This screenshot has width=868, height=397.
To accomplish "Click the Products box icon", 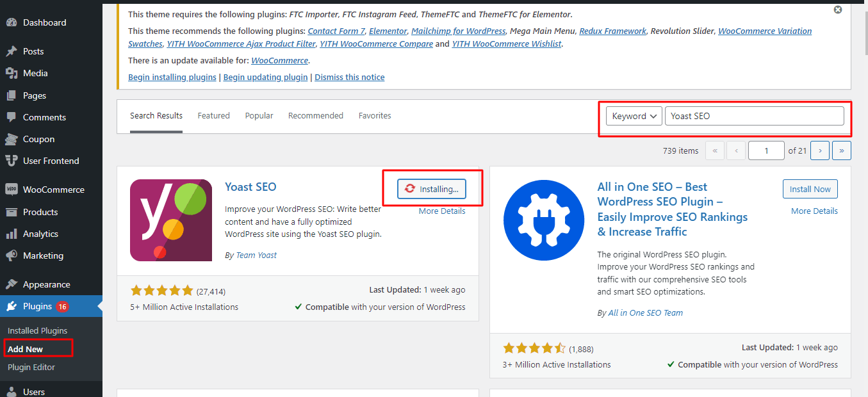I will (12, 212).
